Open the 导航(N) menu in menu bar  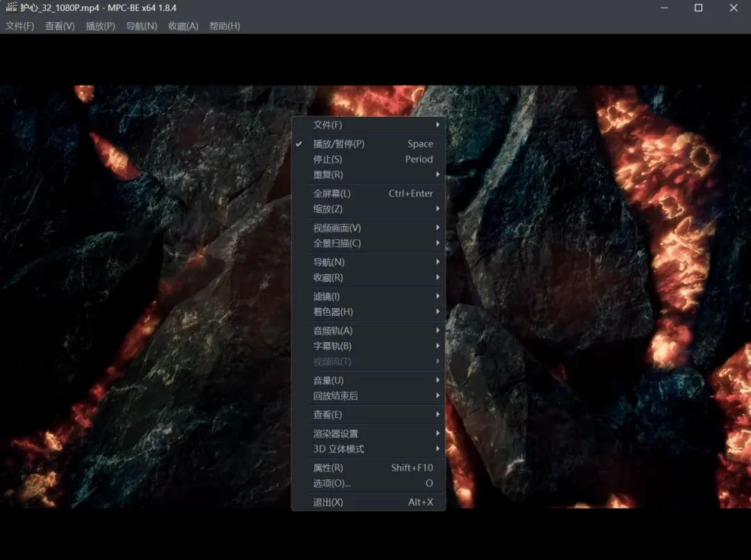coord(141,26)
